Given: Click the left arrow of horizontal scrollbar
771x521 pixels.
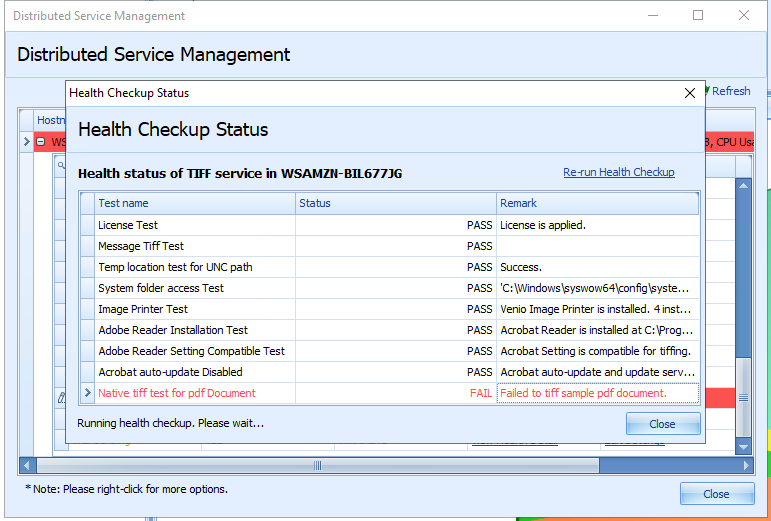Looking at the screenshot, I should pos(28,465).
